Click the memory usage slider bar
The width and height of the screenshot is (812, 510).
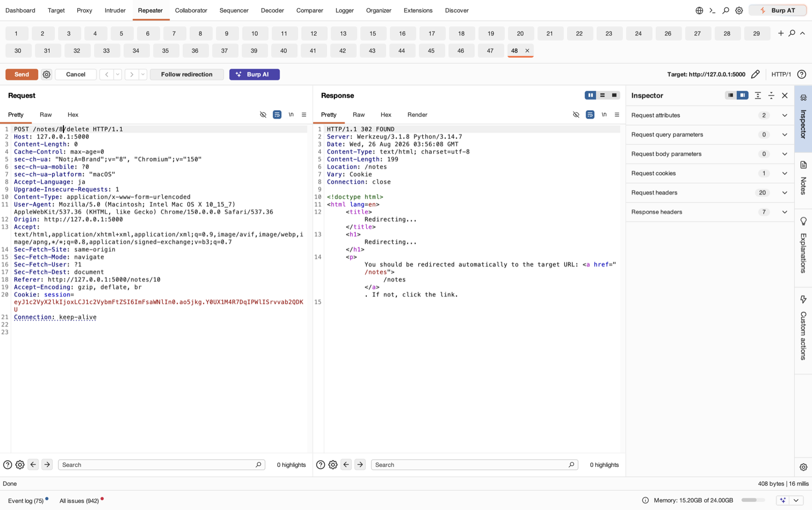click(x=753, y=500)
